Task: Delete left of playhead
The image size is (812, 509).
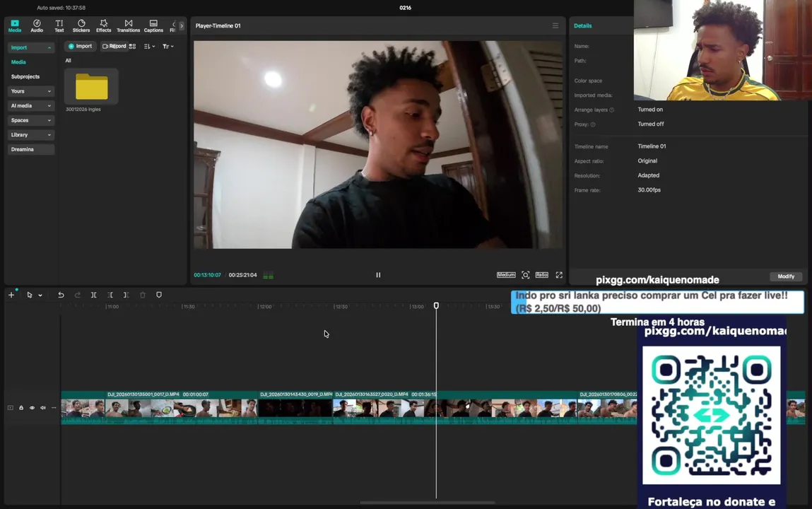Action: [110, 295]
